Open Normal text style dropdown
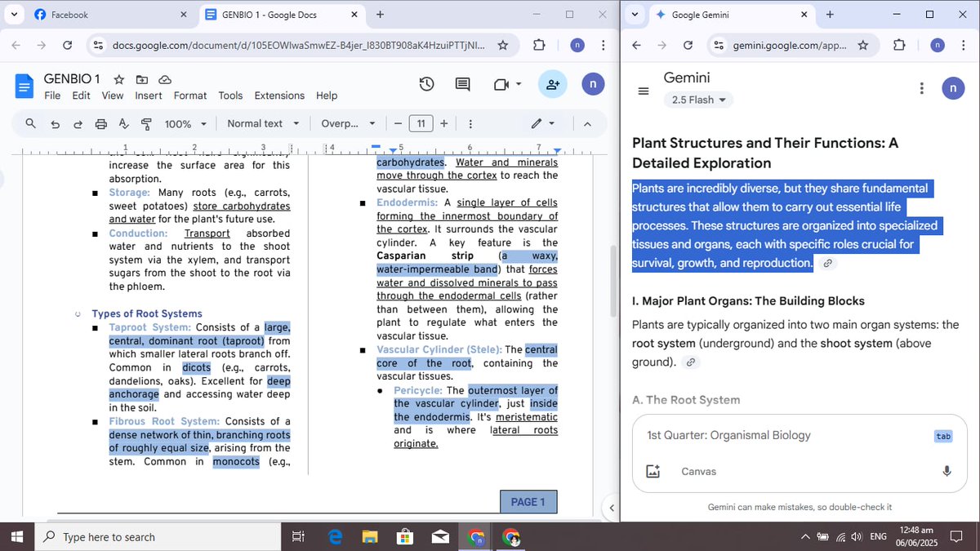The image size is (980, 551). (x=262, y=124)
